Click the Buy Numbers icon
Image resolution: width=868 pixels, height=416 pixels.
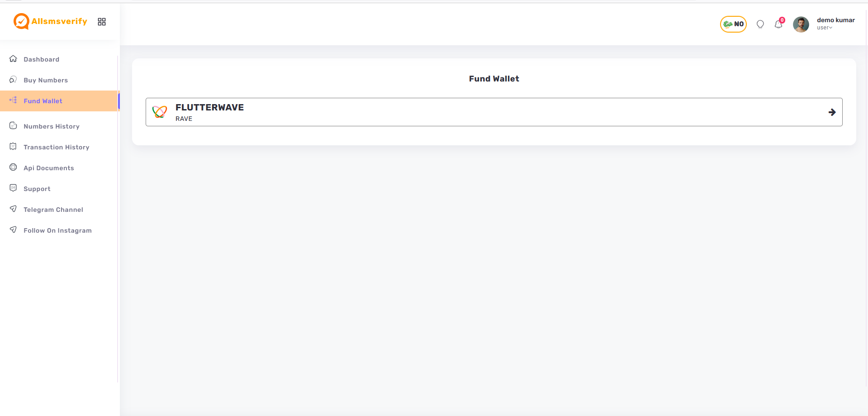tap(13, 80)
